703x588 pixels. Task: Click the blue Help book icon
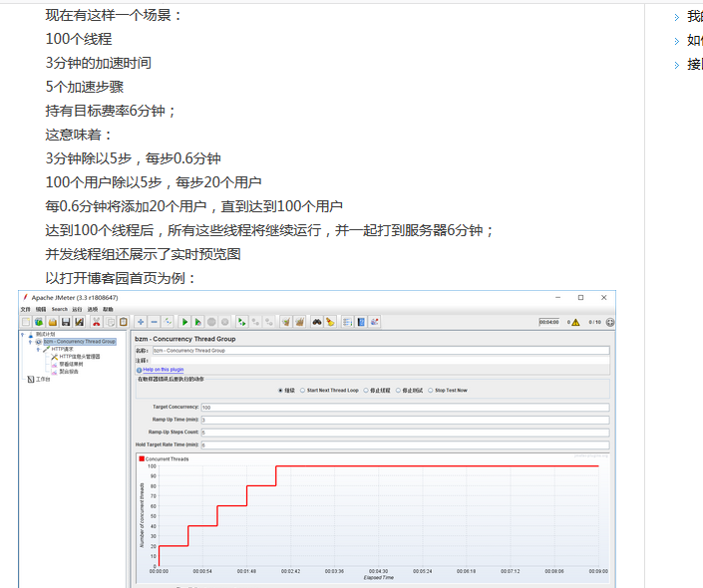pyautogui.click(x=361, y=322)
